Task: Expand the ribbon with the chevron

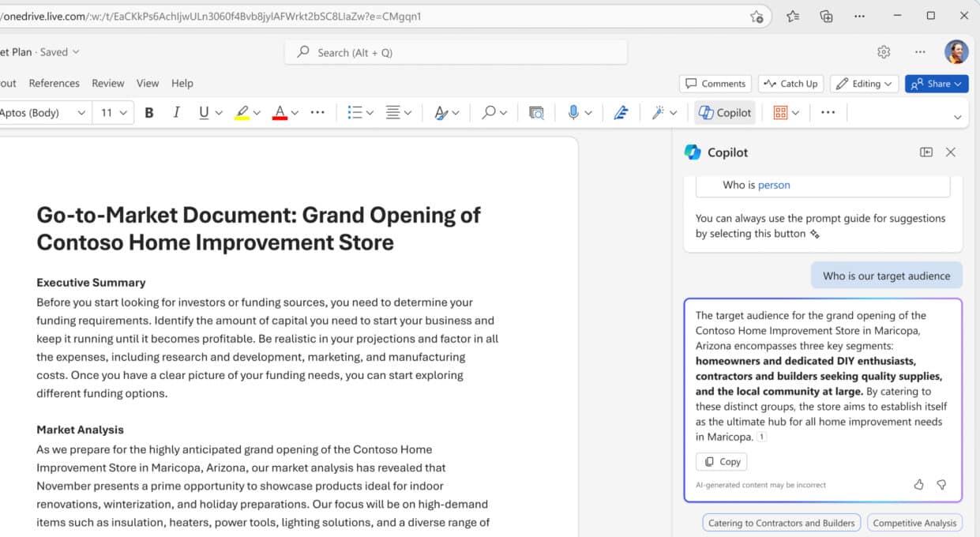Action: pyautogui.click(x=957, y=117)
